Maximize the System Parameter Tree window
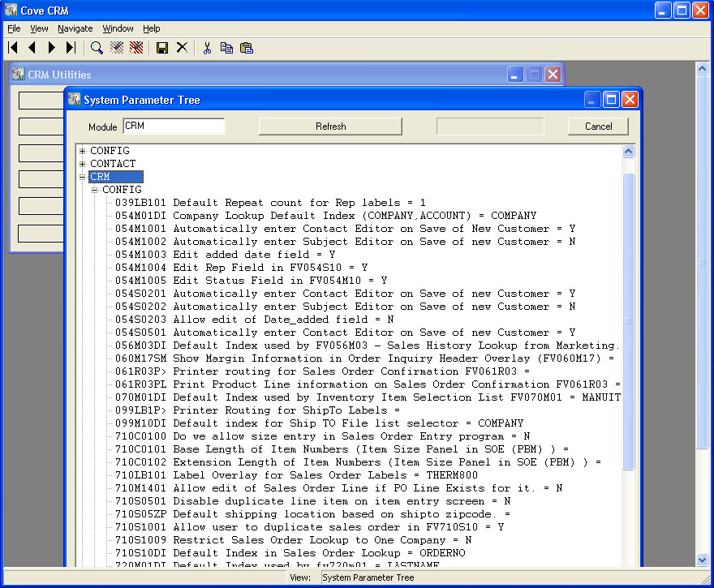This screenshot has width=714, height=588. [611, 99]
